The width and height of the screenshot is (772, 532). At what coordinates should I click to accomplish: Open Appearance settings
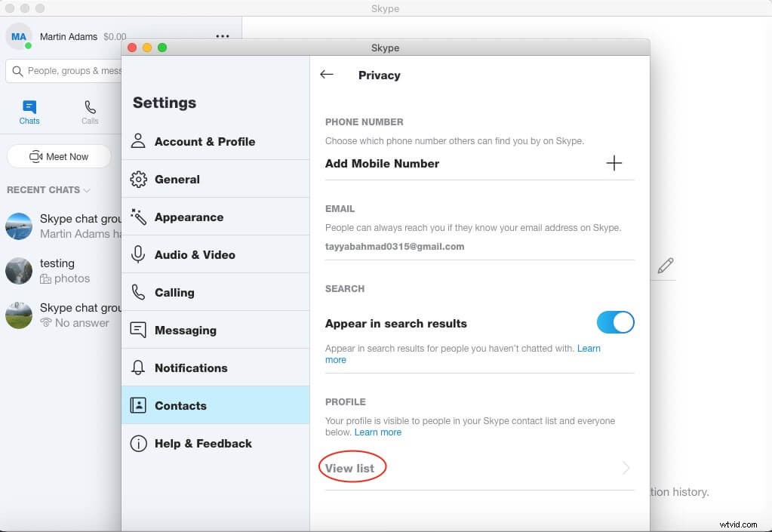(189, 217)
